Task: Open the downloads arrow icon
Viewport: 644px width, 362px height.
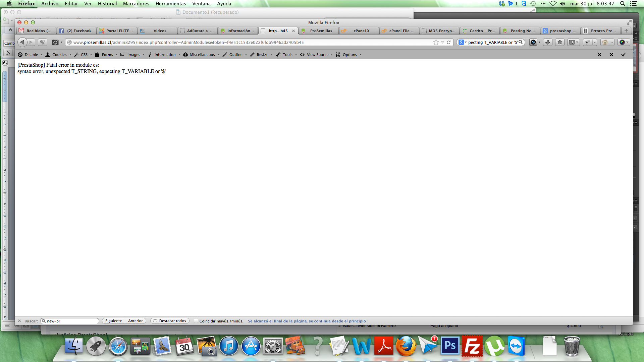Action: click(x=547, y=42)
